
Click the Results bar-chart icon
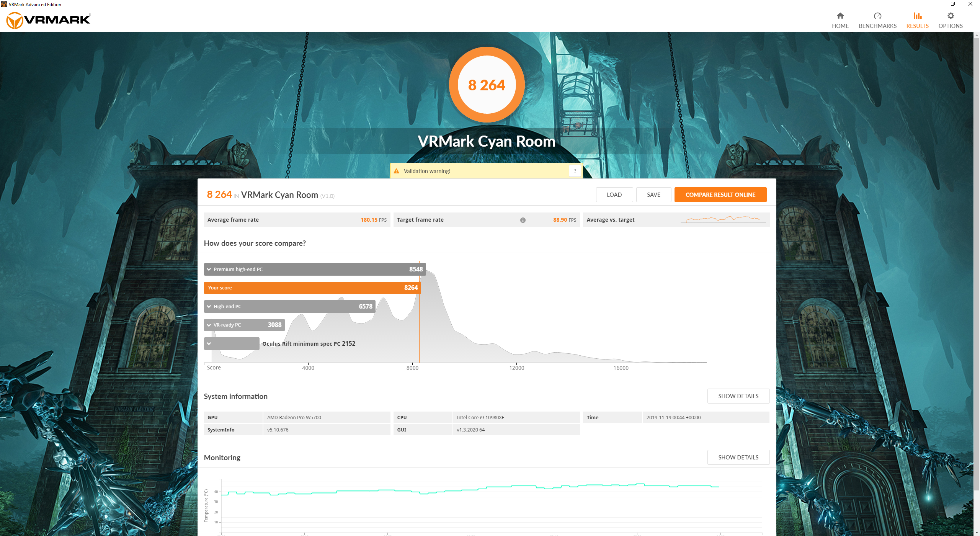[917, 16]
